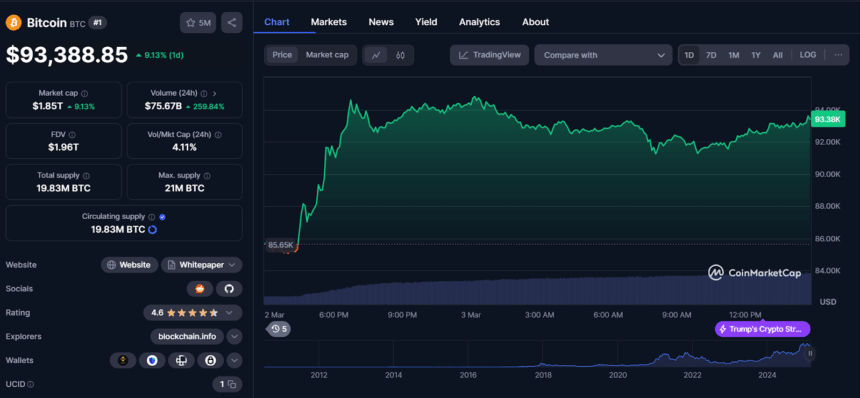
Task: Click the 93.38K current price label
Action: (828, 119)
